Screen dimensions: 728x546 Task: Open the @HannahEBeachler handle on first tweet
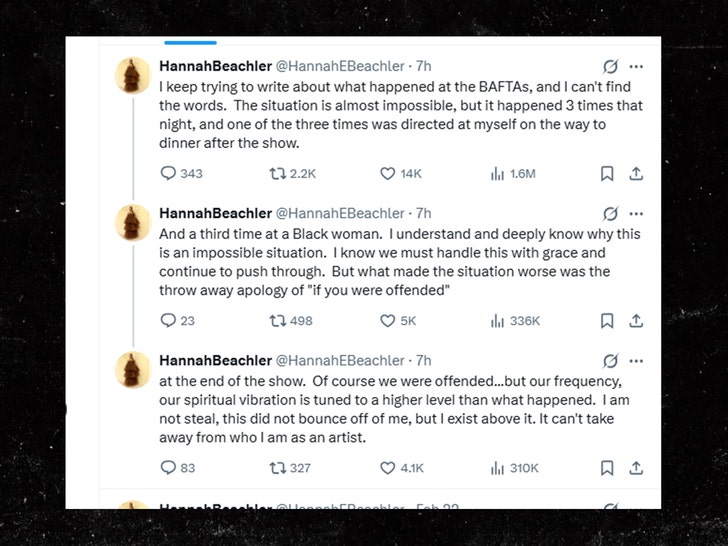tap(339, 66)
